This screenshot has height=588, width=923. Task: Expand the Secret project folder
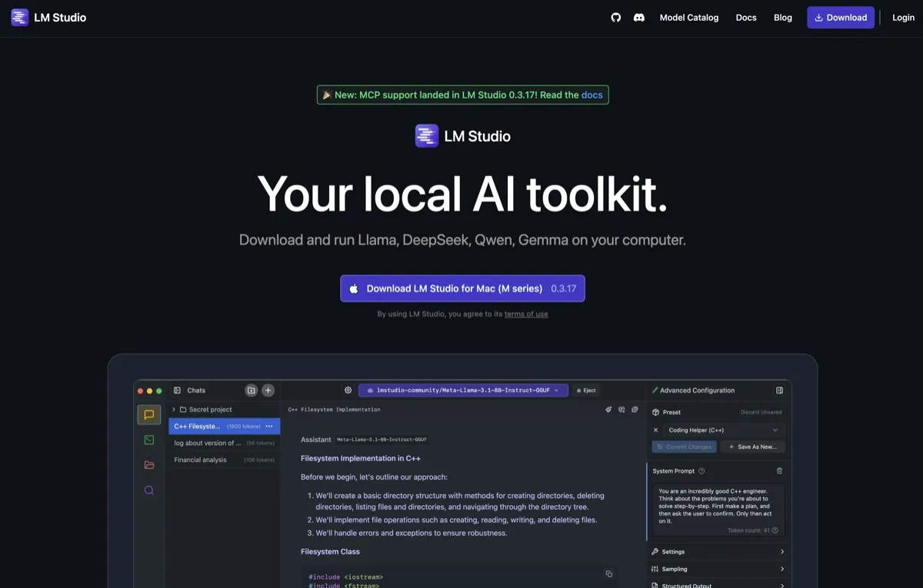pyautogui.click(x=174, y=409)
